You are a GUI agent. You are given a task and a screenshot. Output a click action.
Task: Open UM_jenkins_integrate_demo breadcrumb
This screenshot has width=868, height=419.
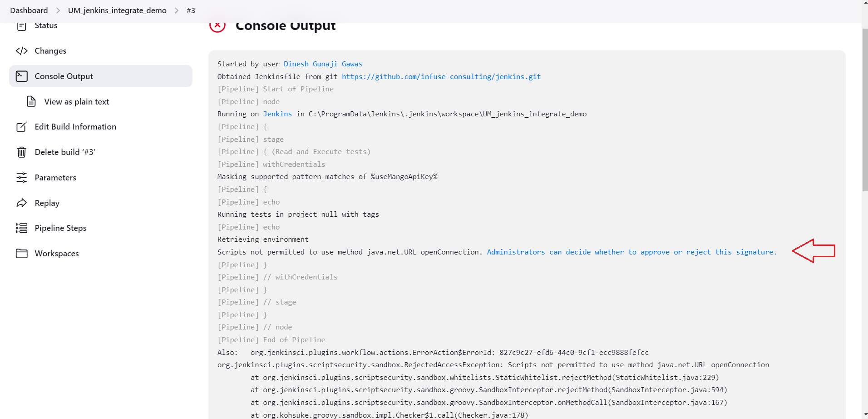point(117,10)
